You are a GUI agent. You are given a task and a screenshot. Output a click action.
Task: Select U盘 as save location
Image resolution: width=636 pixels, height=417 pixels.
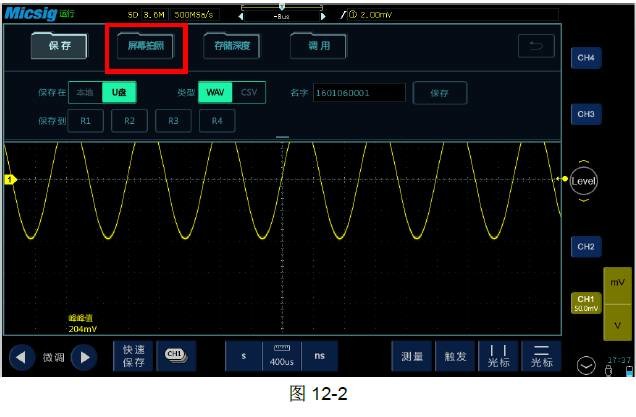click(118, 92)
